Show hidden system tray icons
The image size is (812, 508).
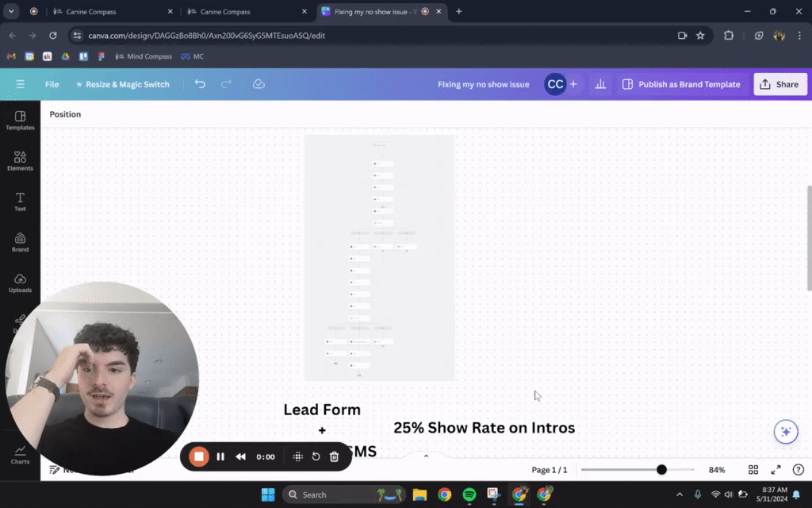[680, 494]
